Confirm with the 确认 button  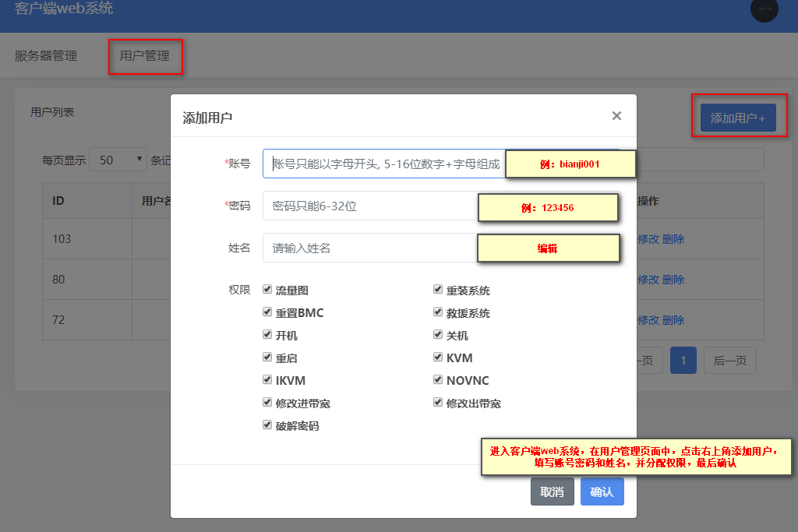[x=602, y=491]
